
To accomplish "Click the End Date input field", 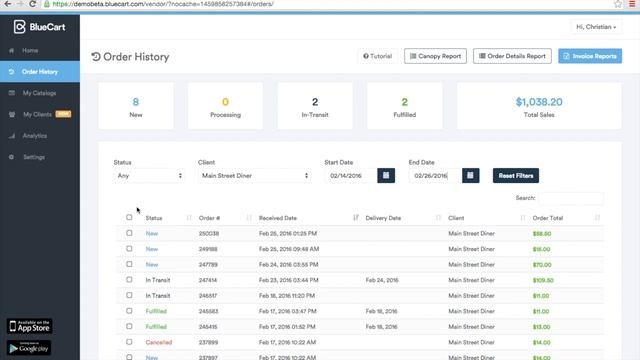I will point(436,176).
